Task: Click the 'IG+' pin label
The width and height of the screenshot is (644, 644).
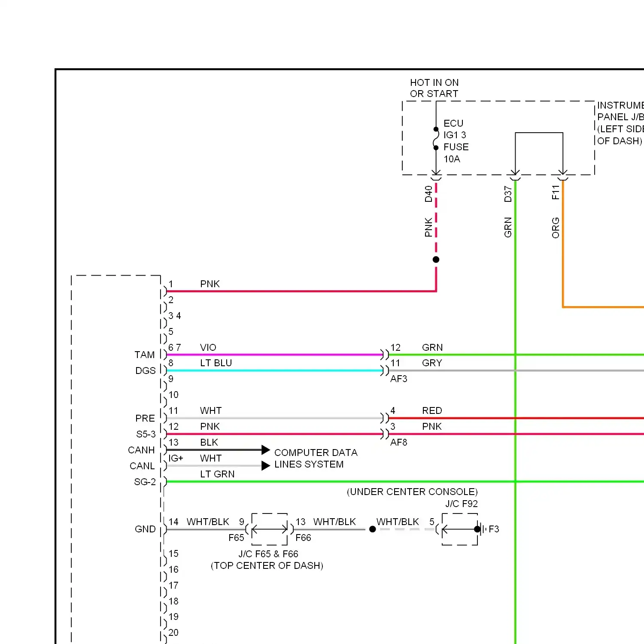Action: tap(176, 458)
